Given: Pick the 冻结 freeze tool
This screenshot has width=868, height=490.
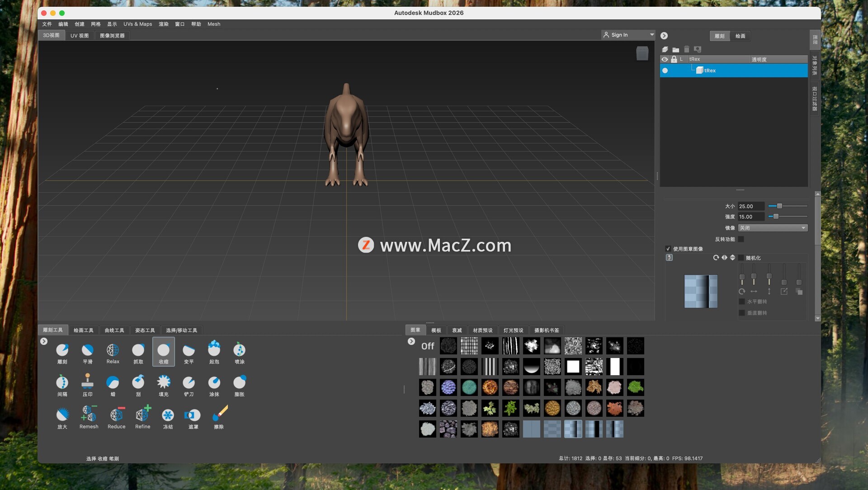Looking at the screenshot, I should coord(168,418).
